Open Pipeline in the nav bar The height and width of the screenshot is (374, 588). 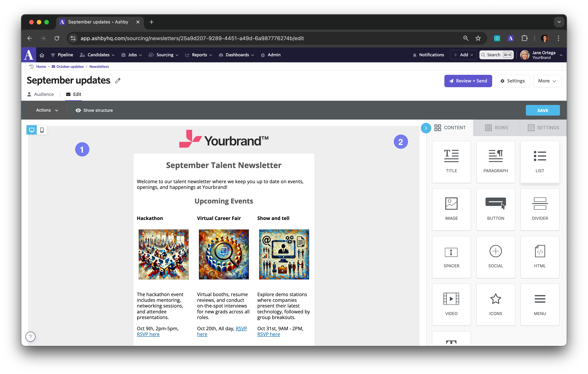point(62,55)
